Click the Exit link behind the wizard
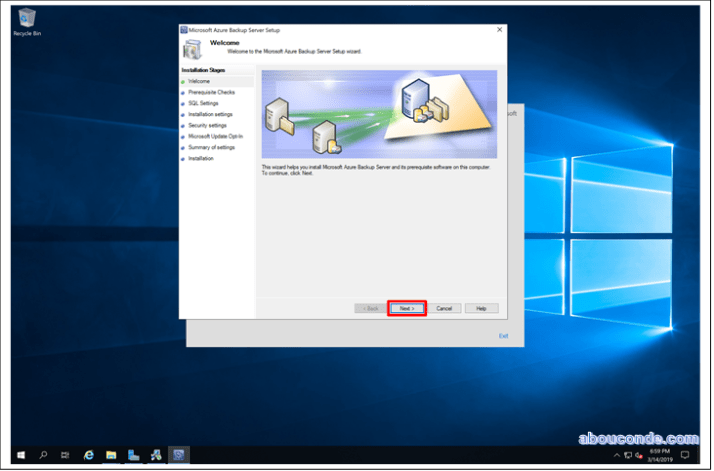The height and width of the screenshot is (471, 714). click(x=504, y=336)
